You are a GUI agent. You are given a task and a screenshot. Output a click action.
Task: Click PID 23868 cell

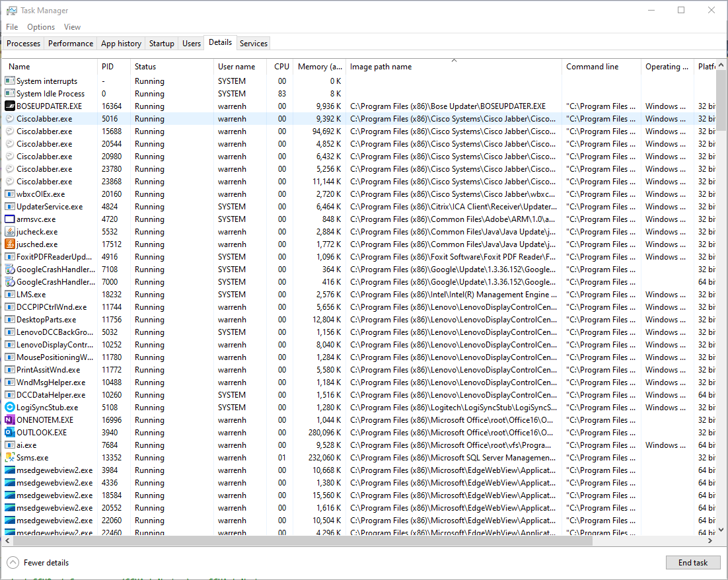(x=112, y=182)
